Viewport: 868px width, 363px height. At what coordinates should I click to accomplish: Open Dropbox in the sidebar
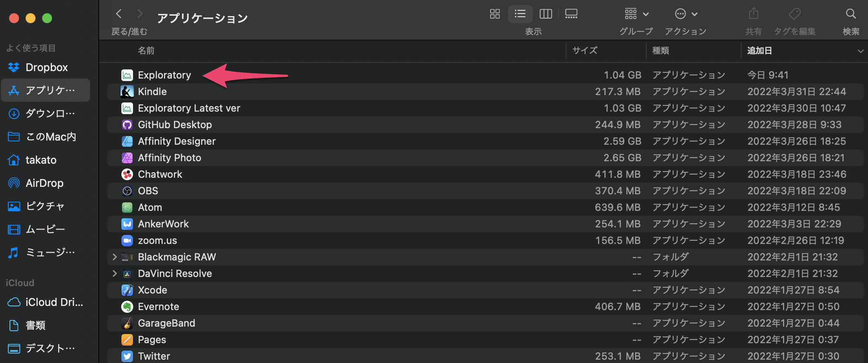pyautogui.click(x=45, y=67)
